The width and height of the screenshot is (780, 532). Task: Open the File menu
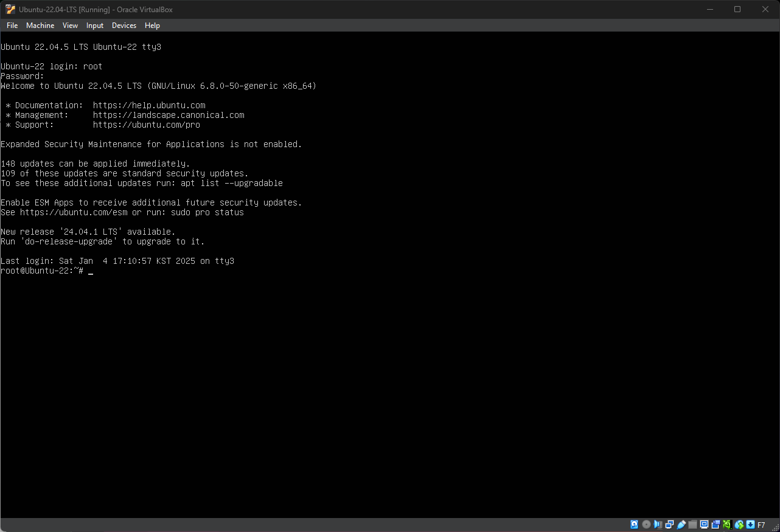(x=12, y=26)
